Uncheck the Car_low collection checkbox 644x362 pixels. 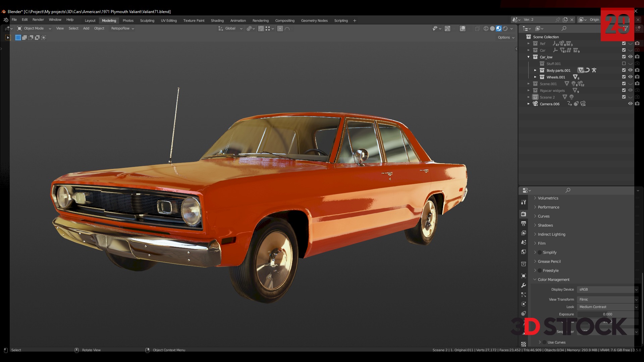coord(624,57)
